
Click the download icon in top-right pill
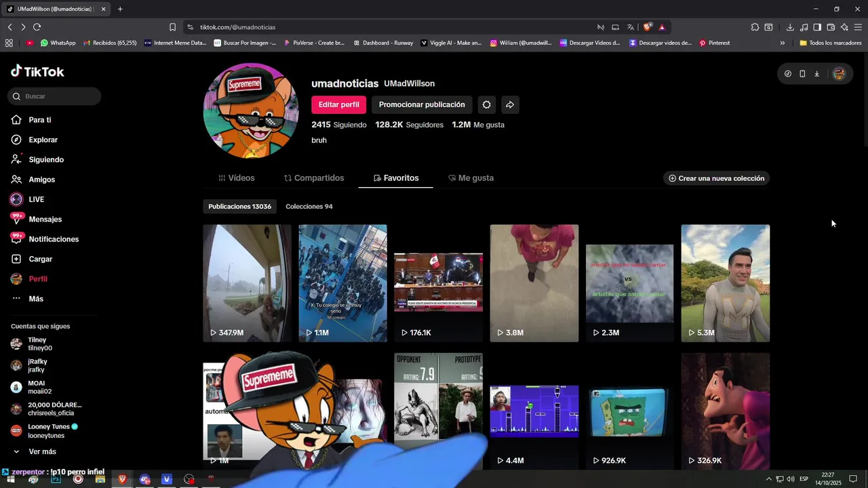pyautogui.click(x=817, y=74)
